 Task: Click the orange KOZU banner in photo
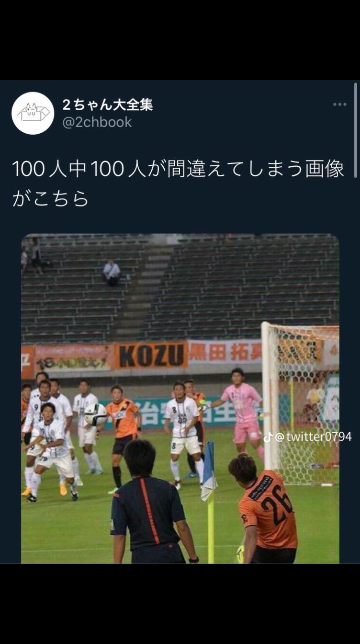point(151,355)
